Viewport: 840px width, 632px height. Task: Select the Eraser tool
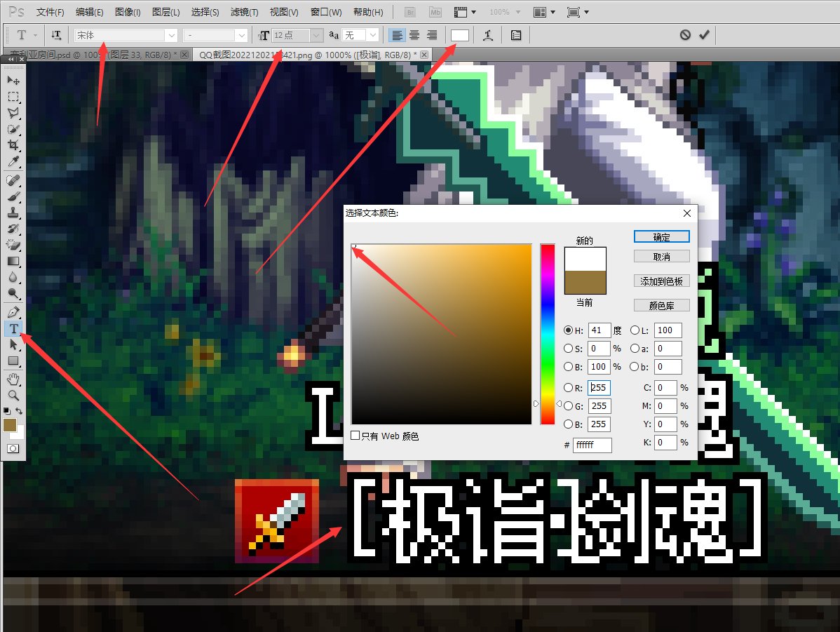coord(13,245)
